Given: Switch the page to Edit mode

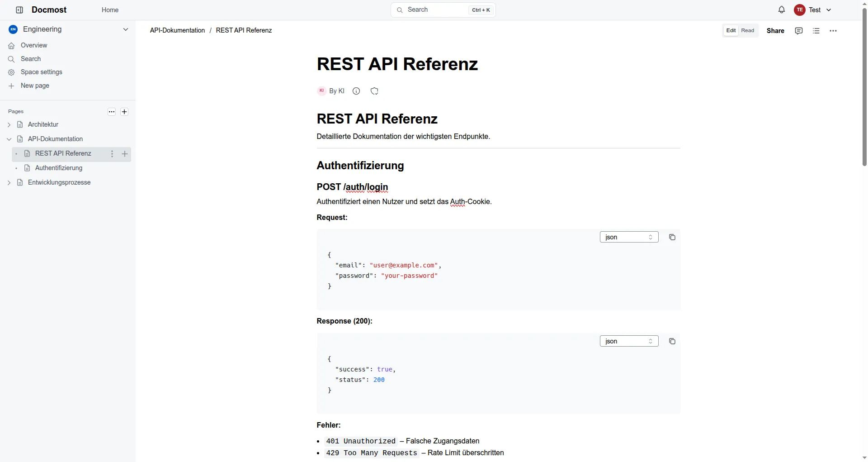Looking at the screenshot, I should [731, 30].
